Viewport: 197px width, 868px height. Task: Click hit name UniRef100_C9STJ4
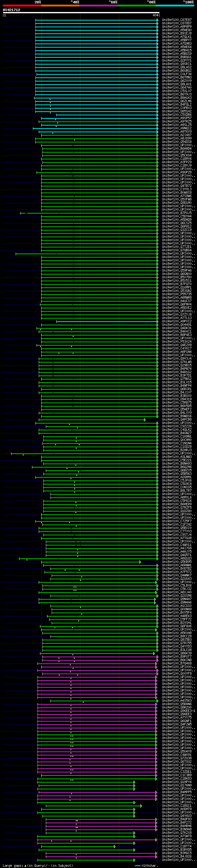(177, 535)
